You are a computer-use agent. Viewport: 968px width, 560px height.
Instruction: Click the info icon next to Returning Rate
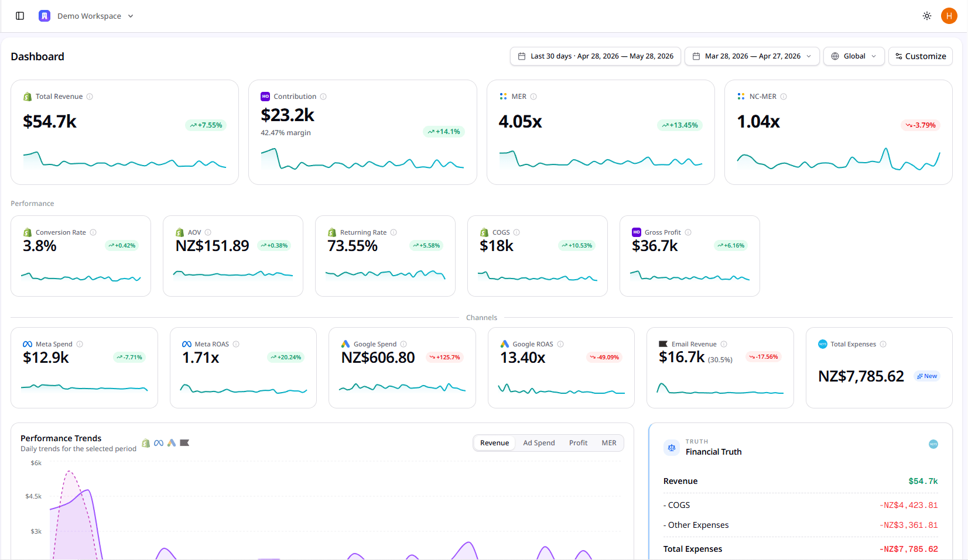coord(394,232)
